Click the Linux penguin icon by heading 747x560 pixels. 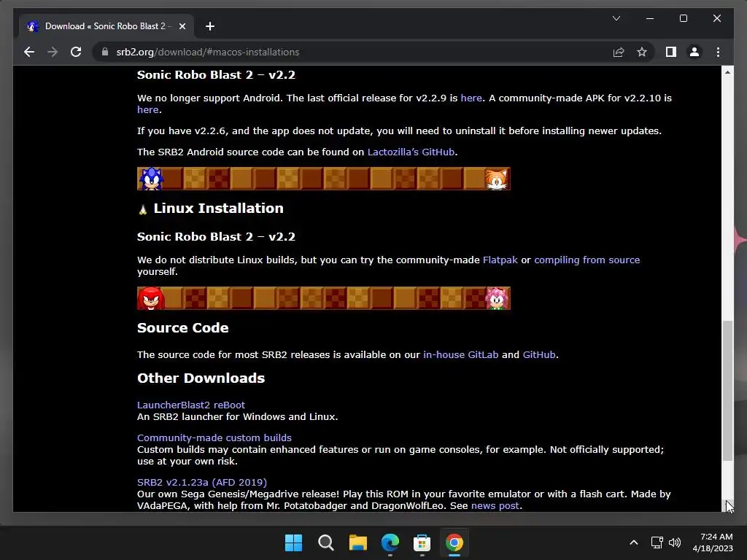coord(142,209)
